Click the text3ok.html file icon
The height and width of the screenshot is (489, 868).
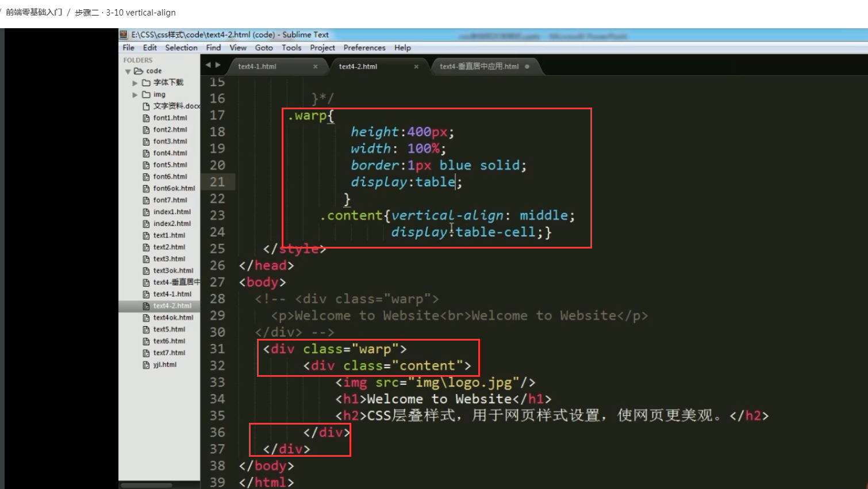[x=146, y=271]
